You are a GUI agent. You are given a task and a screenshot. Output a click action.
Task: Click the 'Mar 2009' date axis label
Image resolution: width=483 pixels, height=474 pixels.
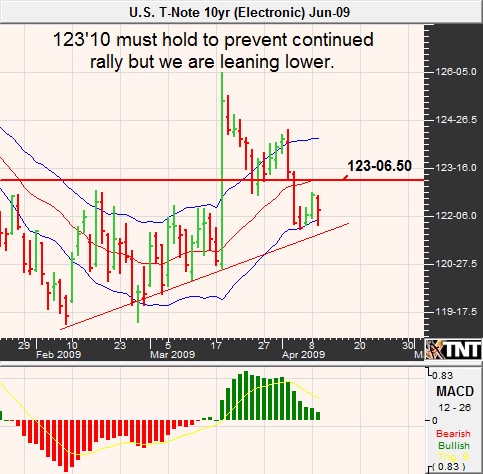click(x=172, y=354)
